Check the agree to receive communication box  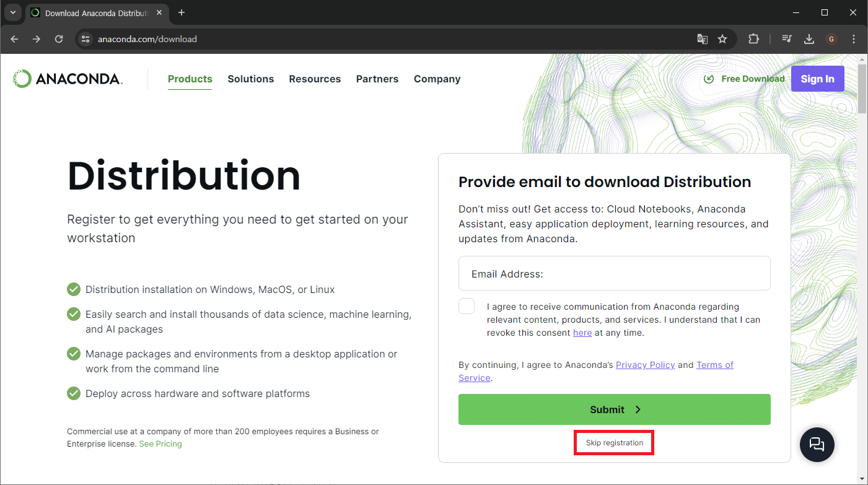467,306
